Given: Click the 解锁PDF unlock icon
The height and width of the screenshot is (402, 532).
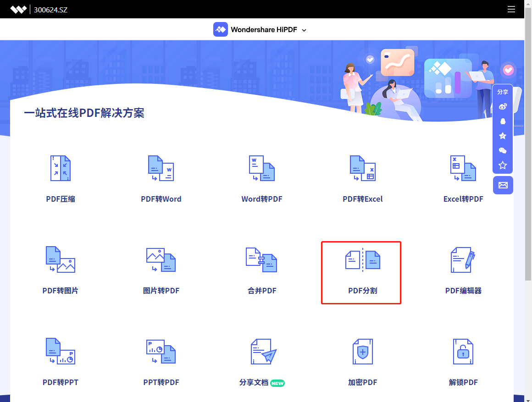Looking at the screenshot, I should point(463,352).
